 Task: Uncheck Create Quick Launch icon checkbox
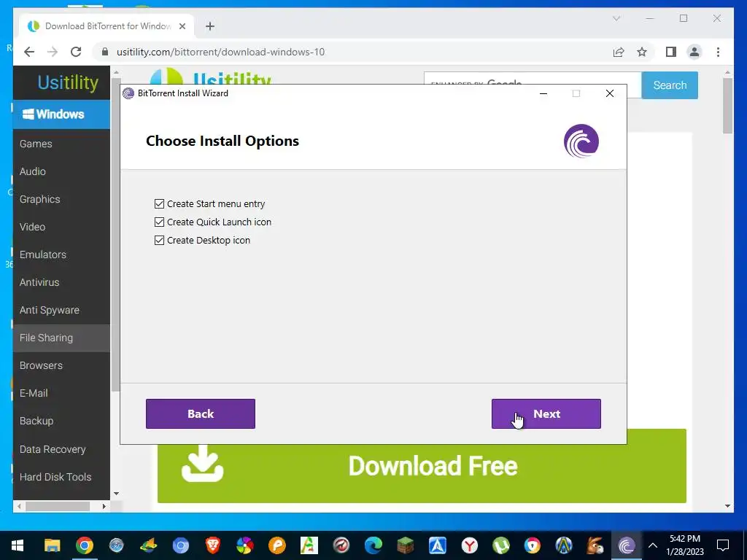tap(159, 222)
